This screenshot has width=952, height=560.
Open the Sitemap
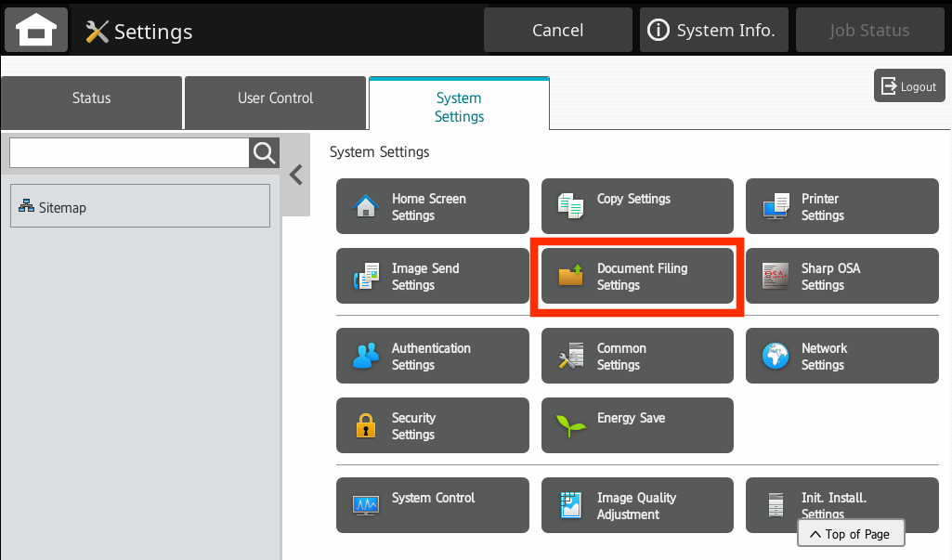pyautogui.click(x=139, y=206)
